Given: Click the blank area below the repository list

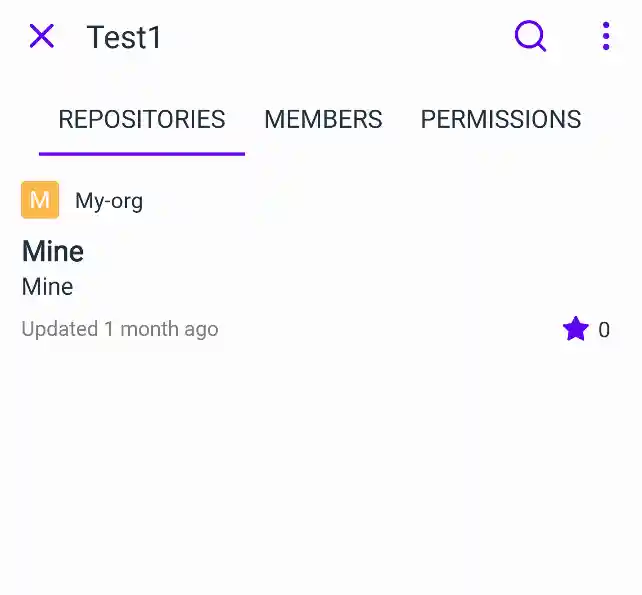Looking at the screenshot, I should [320, 470].
